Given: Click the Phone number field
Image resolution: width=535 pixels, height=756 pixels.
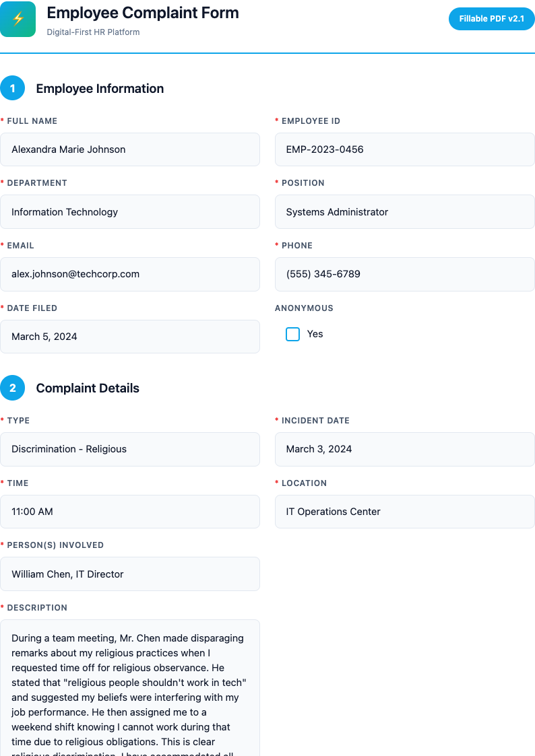Looking at the screenshot, I should click(404, 274).
